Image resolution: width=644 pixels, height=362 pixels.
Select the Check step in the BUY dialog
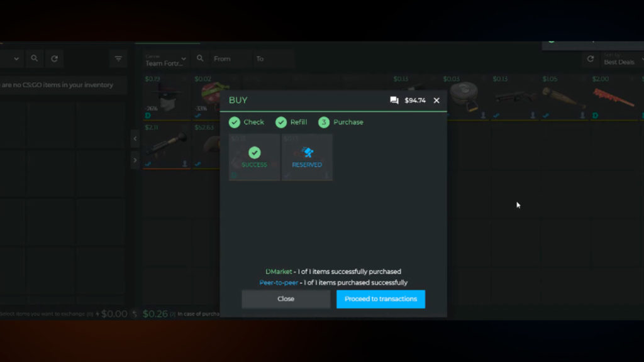(247, 123)
